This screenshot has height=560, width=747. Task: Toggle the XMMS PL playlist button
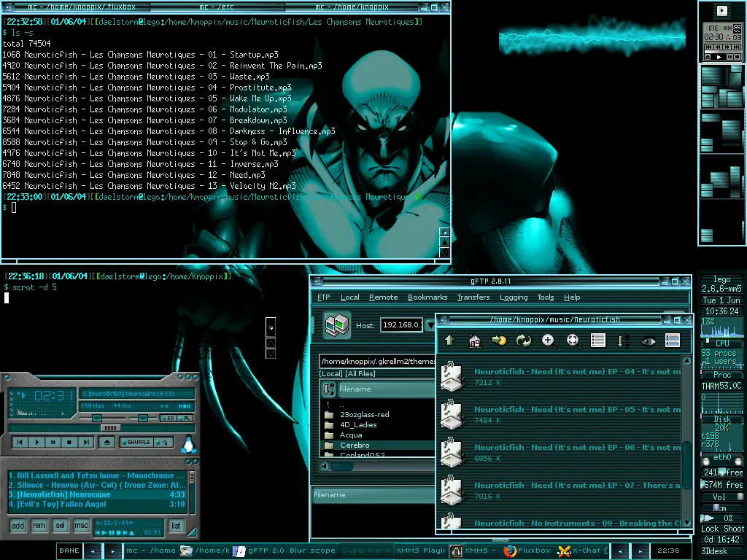pyautogui.click(x=186, y=418)
